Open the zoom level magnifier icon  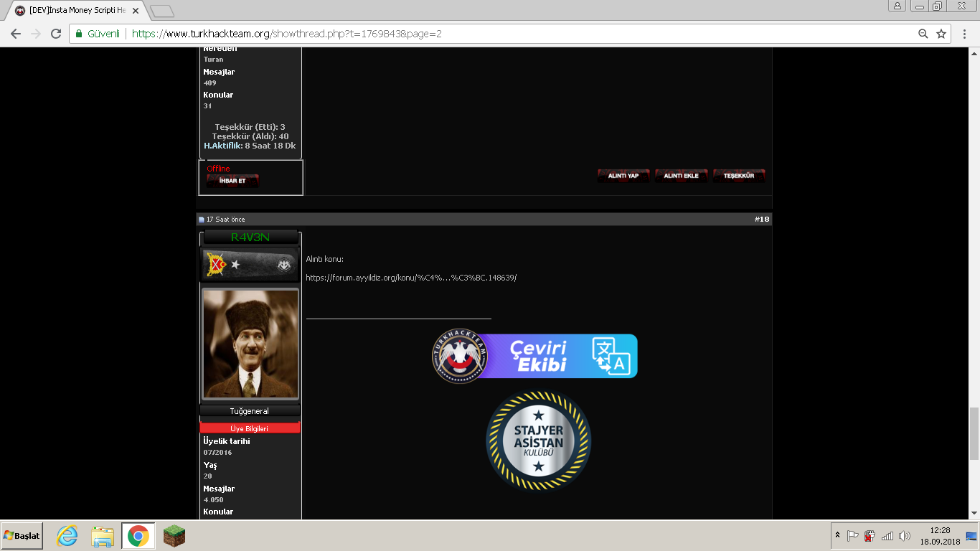click(x=923, y=34)
